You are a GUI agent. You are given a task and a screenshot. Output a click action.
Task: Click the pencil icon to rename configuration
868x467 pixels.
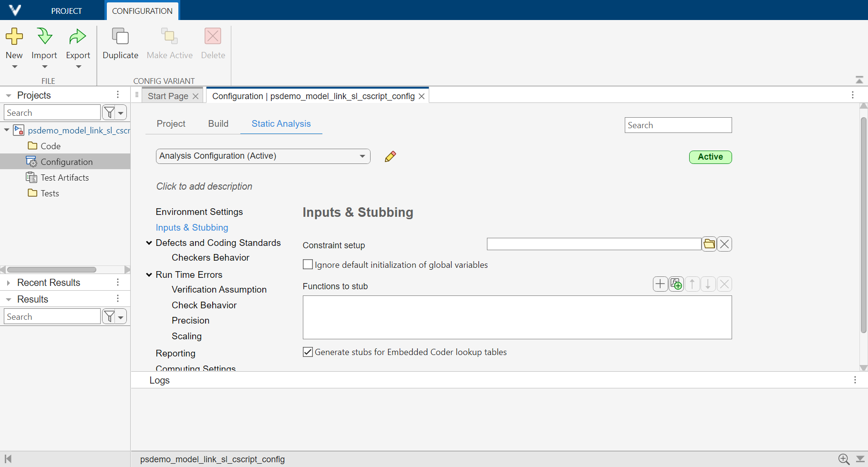(x=390, y=156)
